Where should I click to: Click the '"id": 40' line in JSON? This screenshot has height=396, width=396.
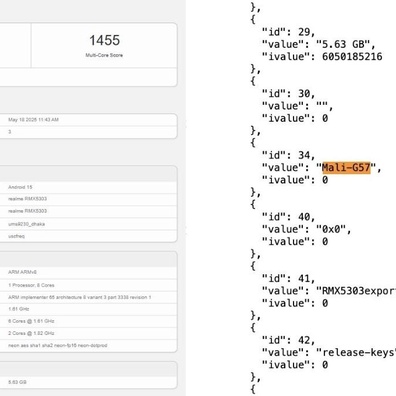click(288, 217)
